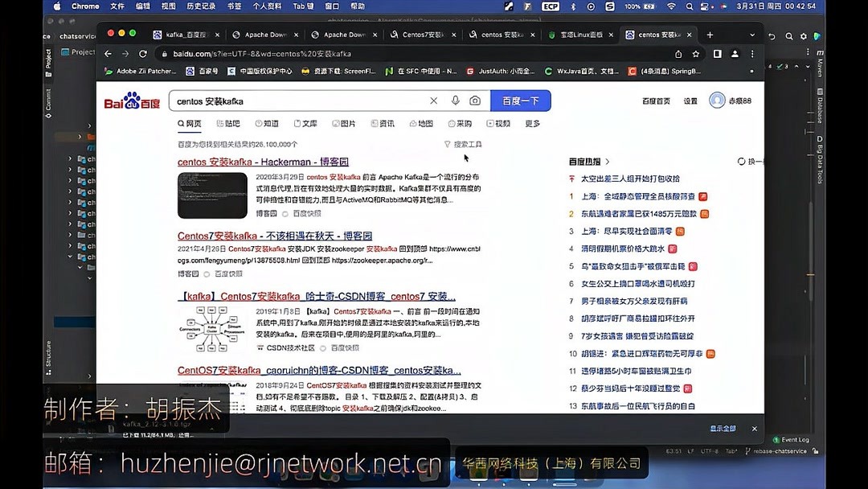Switch to the 宝塔Linux面板 browser tab

coord(580,36)
